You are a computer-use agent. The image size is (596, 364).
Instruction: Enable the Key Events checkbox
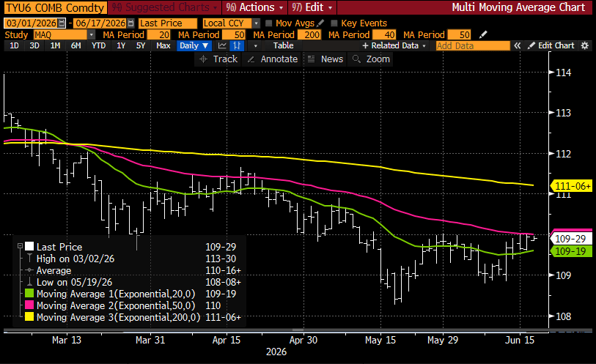tap(334, 23)
